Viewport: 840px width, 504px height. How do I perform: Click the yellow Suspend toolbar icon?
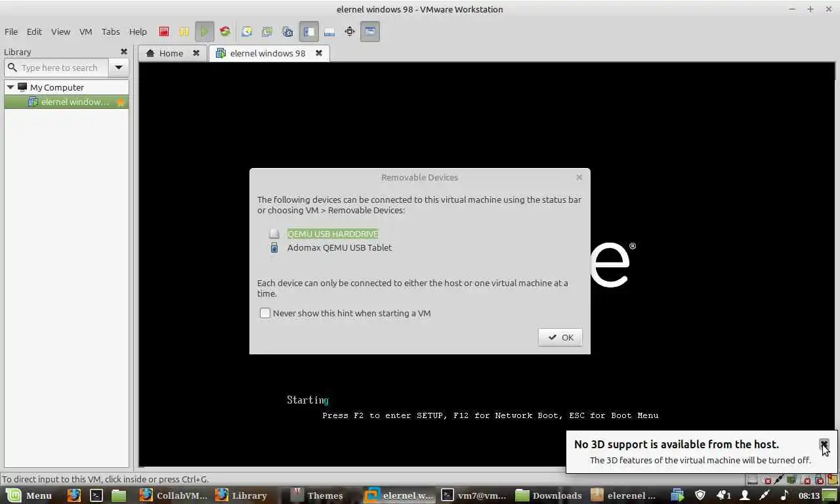tap(184, 31)
